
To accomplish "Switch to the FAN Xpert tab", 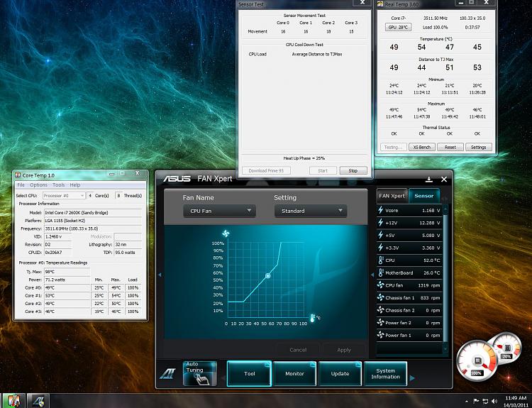I will [392, 196].
